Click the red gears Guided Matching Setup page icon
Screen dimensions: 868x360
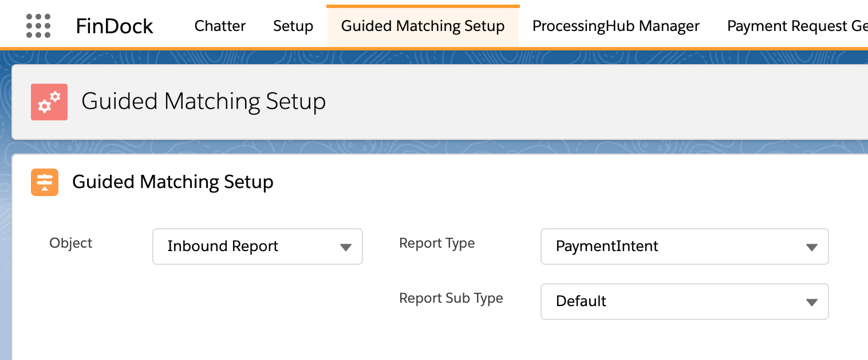tap(49, 101)
